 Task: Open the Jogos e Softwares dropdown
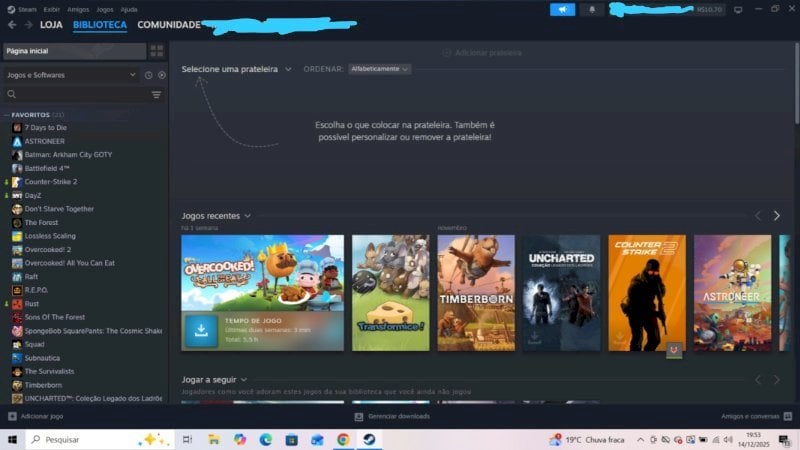point(70,75)
